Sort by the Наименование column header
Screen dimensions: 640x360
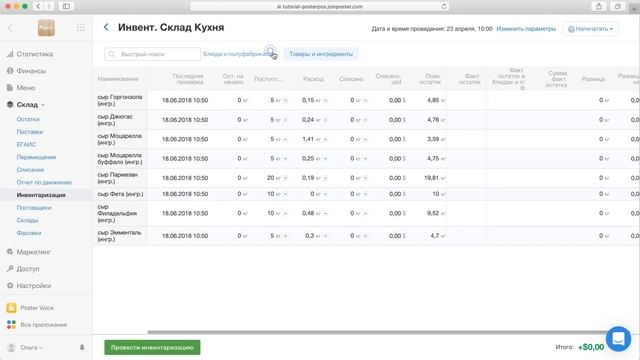click(118, 79)
